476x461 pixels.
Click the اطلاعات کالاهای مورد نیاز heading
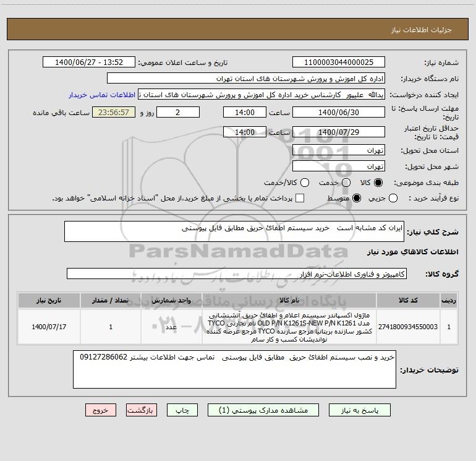click(412, 252)
